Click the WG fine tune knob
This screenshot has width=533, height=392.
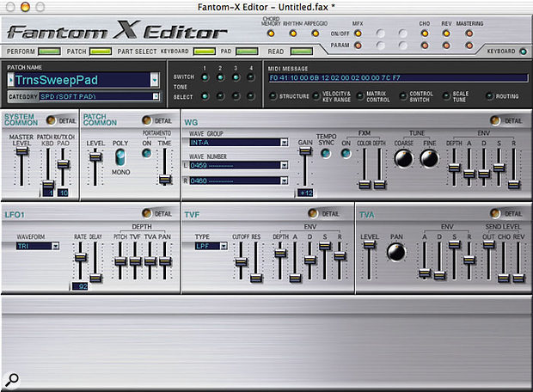coord(429,159)
